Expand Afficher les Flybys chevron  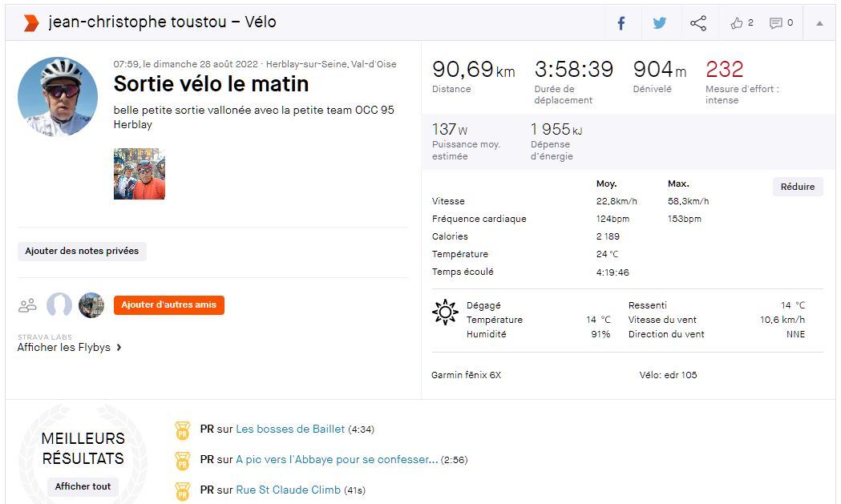point(119,348)
